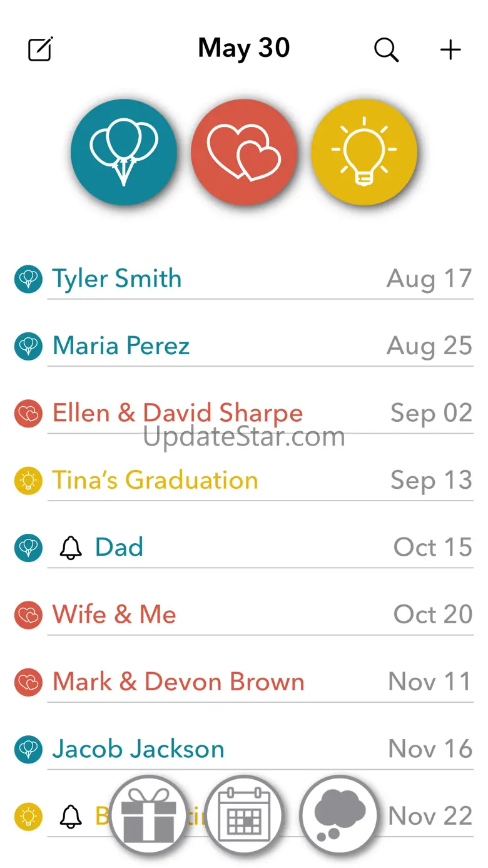
Task: Tap the compose/edit note icon
Action: (41, 49)
